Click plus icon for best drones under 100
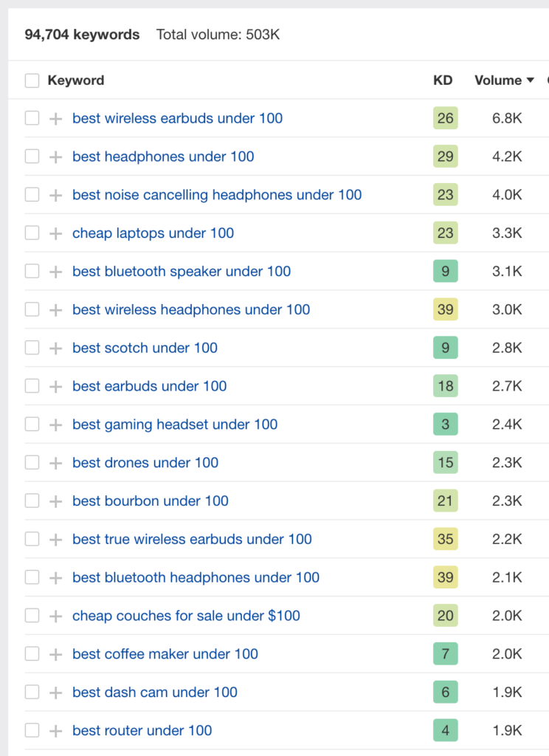 pyautogui.click(x=56, y=463)
